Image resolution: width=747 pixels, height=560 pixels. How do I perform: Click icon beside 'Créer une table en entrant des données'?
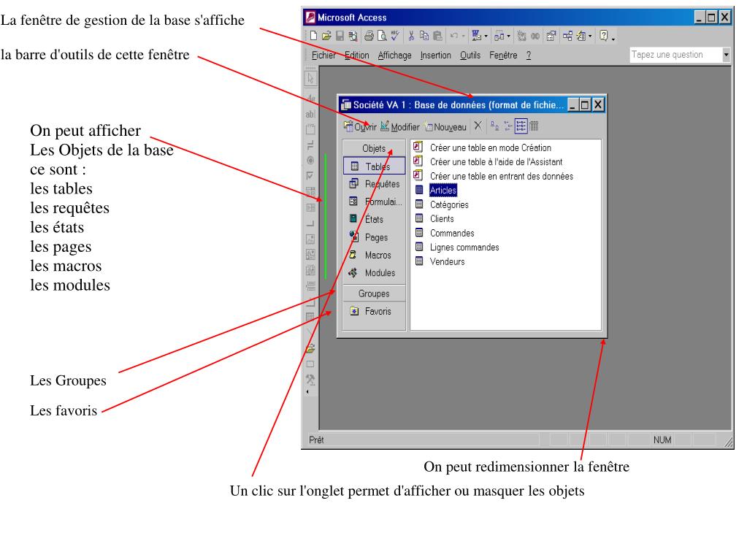click(x=418, y=175)
